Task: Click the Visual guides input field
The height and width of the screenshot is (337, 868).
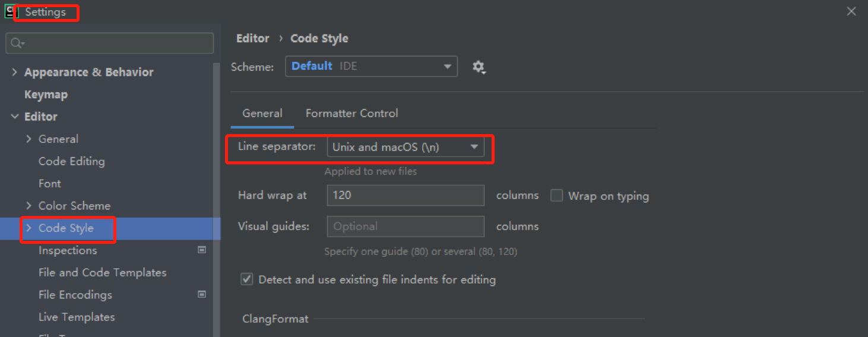Action: tap(406, 227)
